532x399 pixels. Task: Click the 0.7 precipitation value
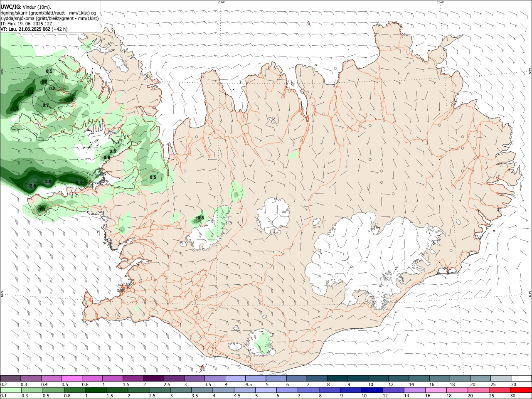pos(46,105)
